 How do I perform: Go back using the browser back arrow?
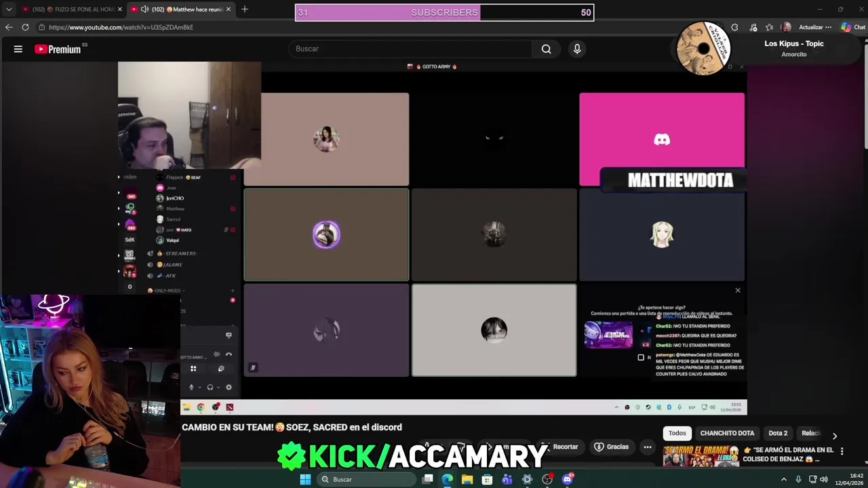pyautogui.click(x=9, y=27)
